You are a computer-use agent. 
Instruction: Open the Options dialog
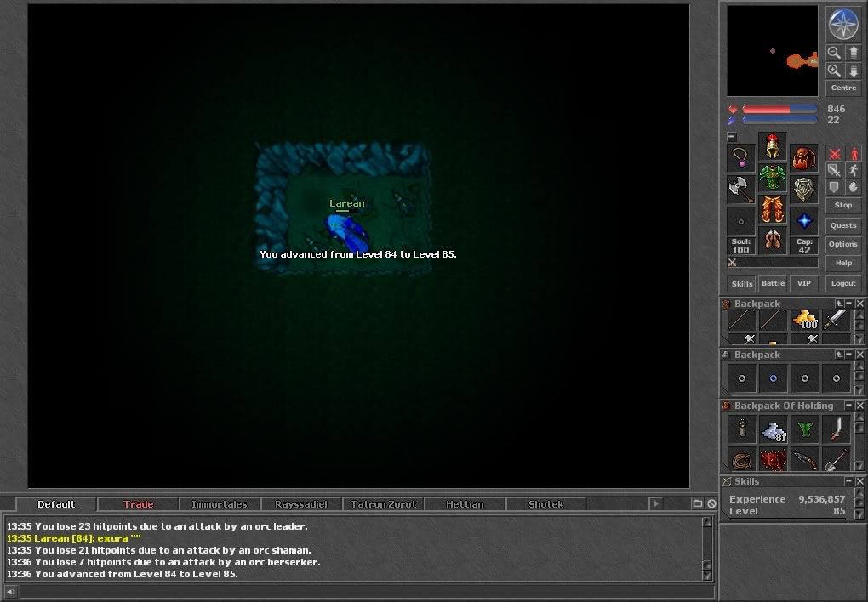coord(843,244)
